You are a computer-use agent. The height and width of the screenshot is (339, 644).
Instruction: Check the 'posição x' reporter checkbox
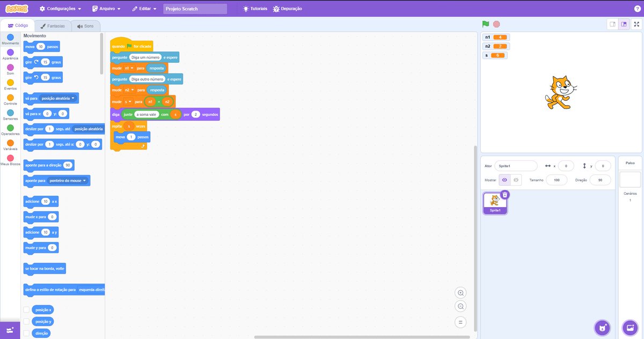point(26,310)
